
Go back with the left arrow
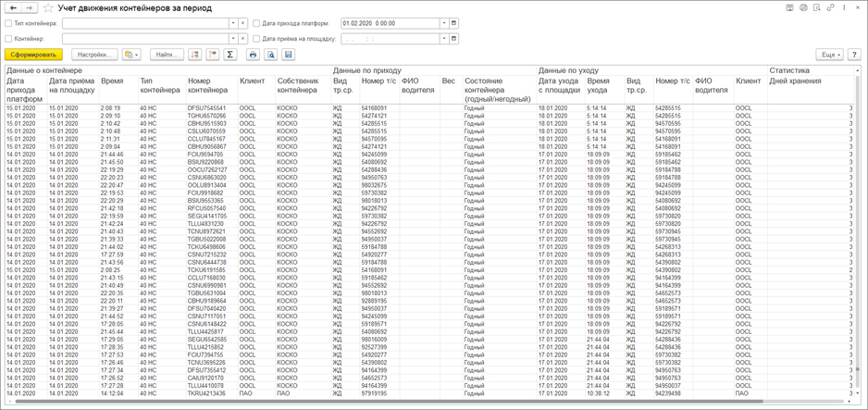click(x=13, y=7)
